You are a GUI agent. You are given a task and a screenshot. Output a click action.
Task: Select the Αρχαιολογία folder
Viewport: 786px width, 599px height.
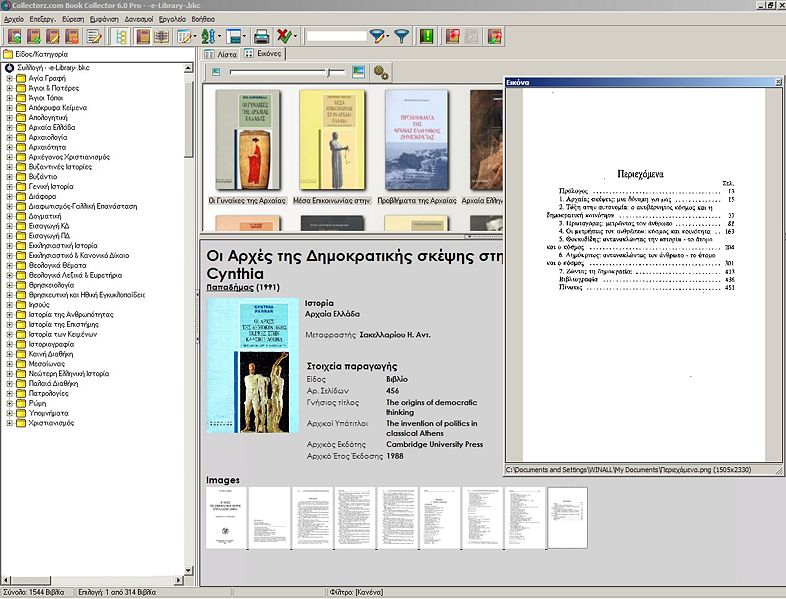pyautogui.click(x=48, y=137)
